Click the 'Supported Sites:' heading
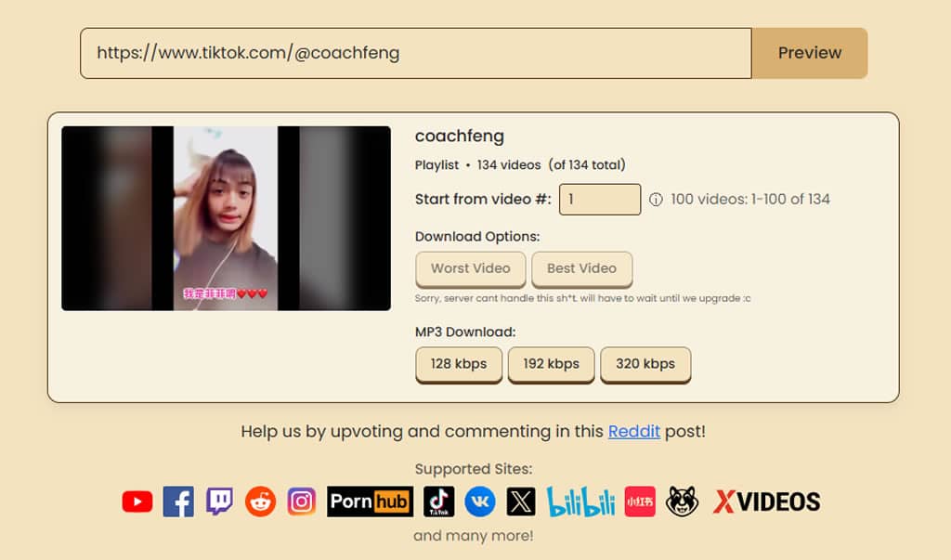 tap(474, 469)
